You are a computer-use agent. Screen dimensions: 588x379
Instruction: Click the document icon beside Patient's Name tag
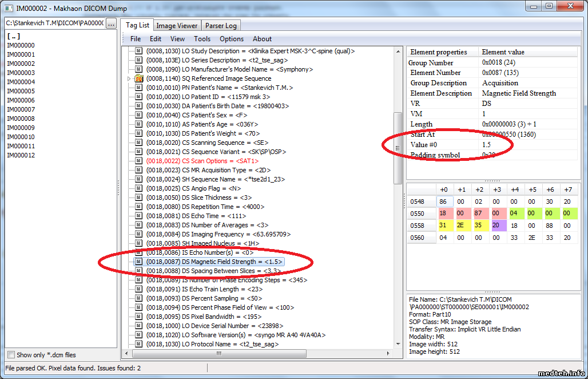click(x=138, y=88)
